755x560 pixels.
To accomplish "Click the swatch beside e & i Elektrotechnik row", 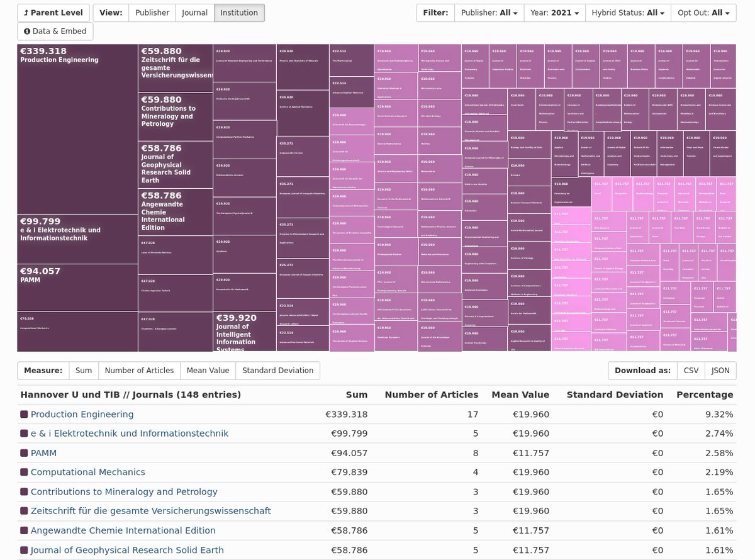I will point(25,434).
